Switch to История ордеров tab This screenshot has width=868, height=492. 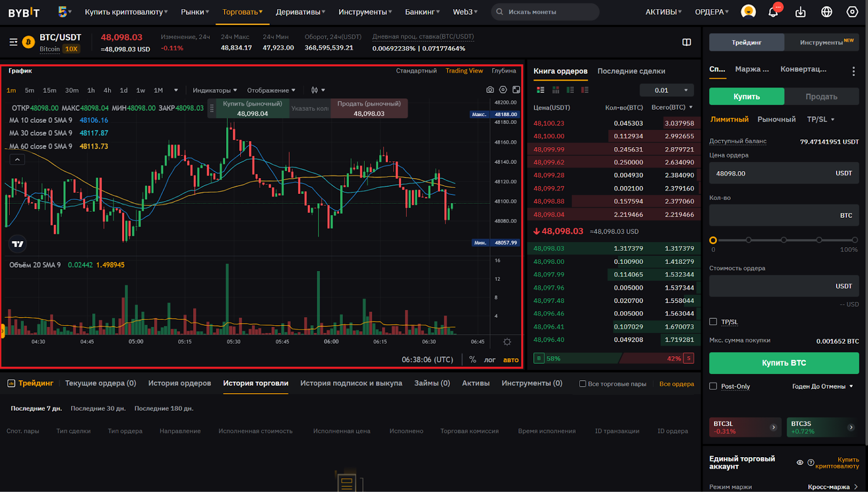click(180, 383)
